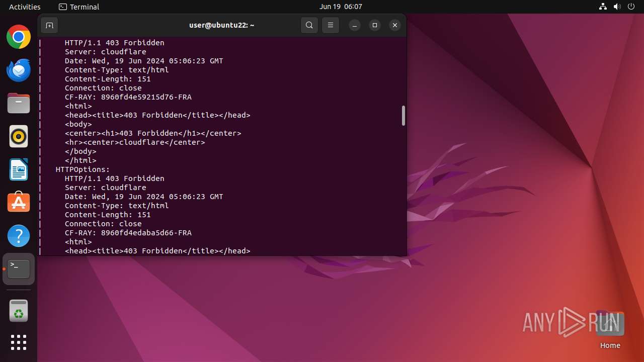The width and height of the screenshot is (644, 362).
Task: Click the terminal title user@ubuntu22: ~
Action: pos(221,25)
